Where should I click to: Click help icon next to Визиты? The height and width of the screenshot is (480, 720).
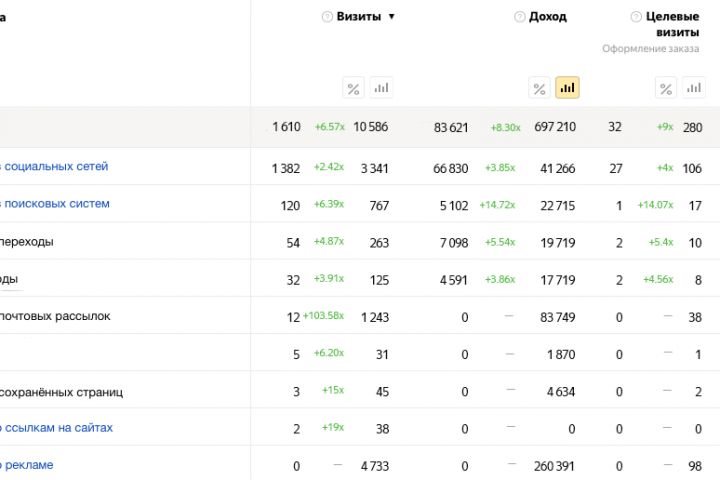327,17
